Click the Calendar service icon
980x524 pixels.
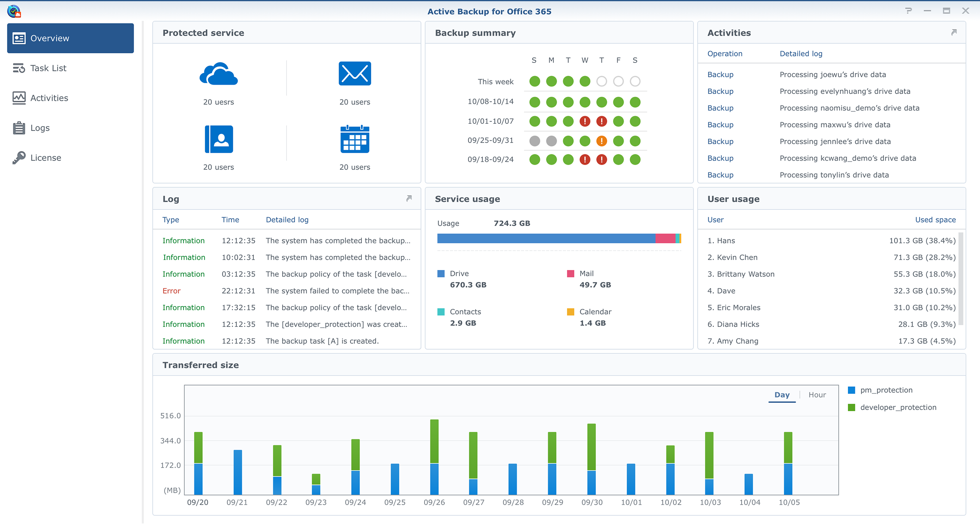pos(354,139)
